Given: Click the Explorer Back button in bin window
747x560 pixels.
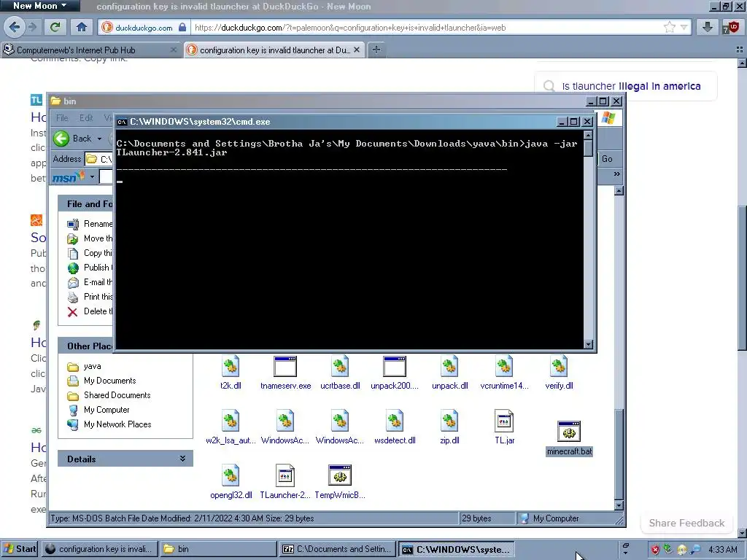Looking at the screenshot, I should tap(72, 139).
